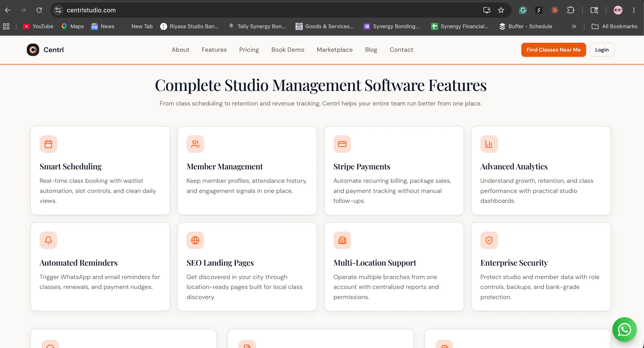Image resolution: width=644 pixels, height=348 pixels.
Task: Click the Complete Studio Management Software Features title
Action: (321, 85)
